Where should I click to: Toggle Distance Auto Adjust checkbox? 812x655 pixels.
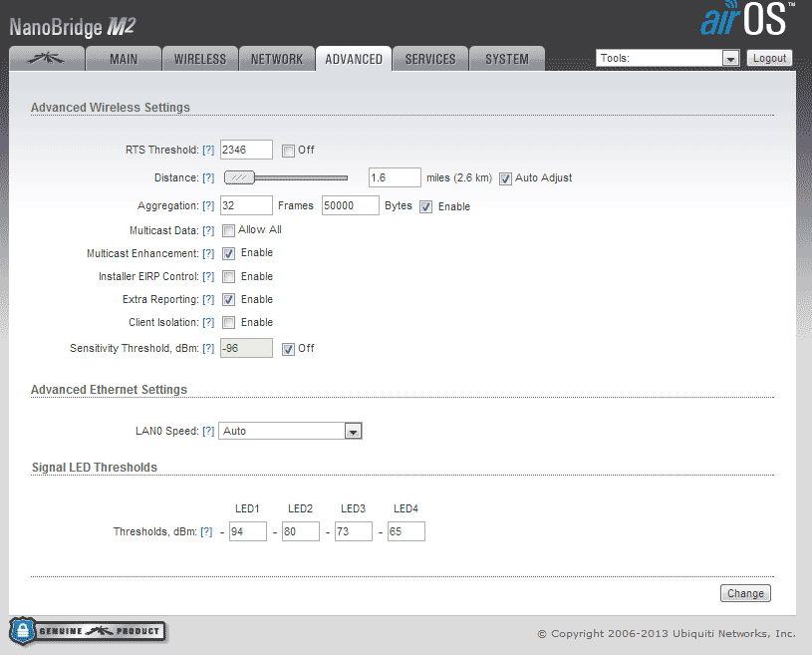pos(505,178)
